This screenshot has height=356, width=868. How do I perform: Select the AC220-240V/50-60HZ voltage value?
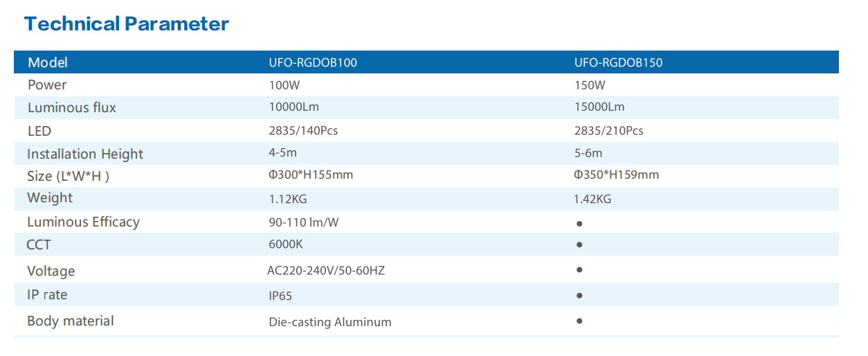click(326, 271)
